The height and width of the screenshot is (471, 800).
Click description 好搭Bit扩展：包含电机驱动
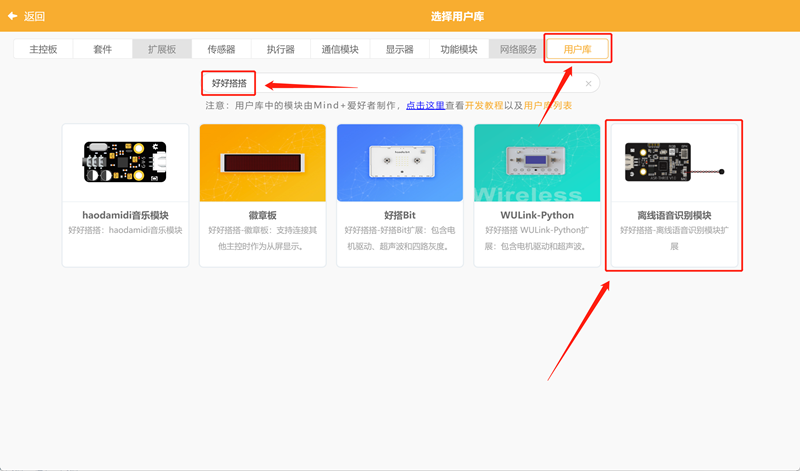(x=399, y=238)
